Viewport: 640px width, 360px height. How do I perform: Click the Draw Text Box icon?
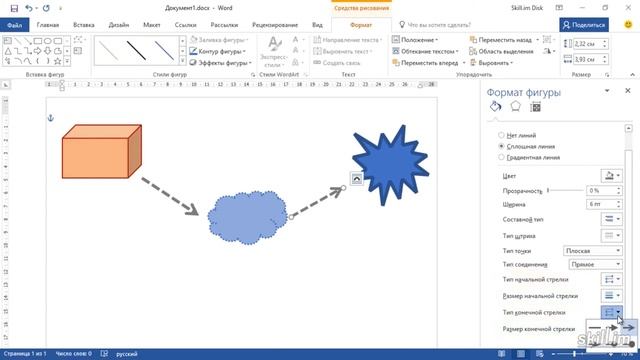click(78, 51)
